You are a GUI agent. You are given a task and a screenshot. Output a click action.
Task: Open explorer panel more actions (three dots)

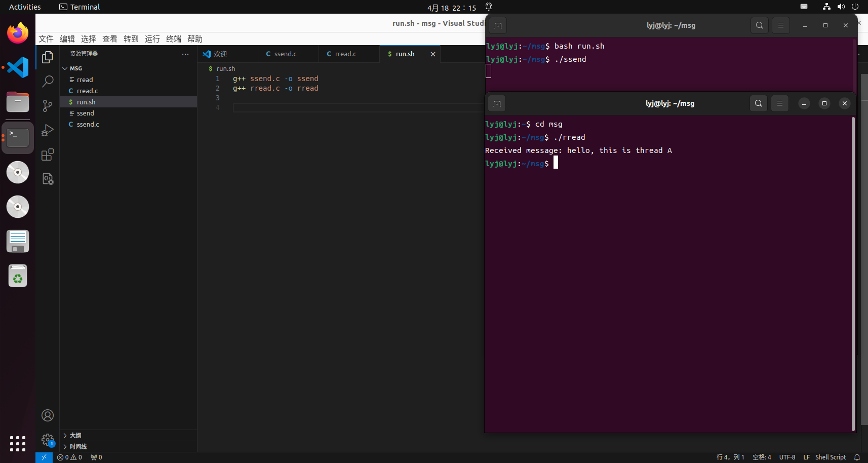click(x=185, y=54)
